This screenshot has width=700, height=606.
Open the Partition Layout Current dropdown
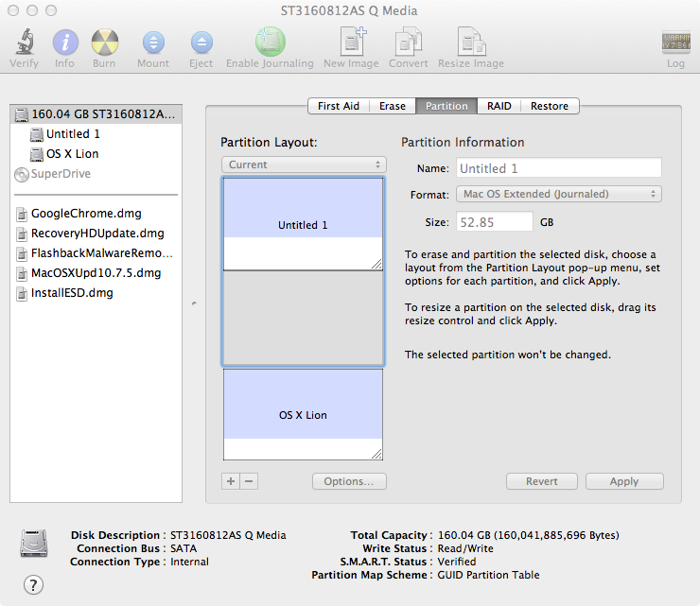[x=304, y=164]
